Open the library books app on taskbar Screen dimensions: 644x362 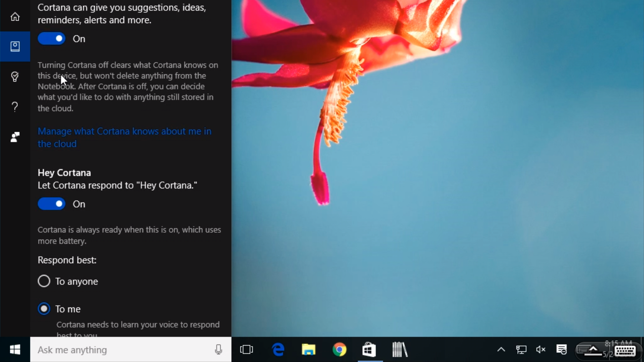pos(400,349)
